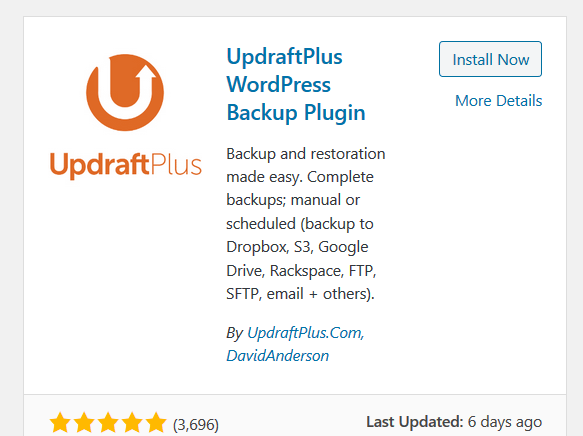583x436 pixels.
Task: Click the UpdraftPlus wordmark under the logo
Action: click(x=126, y=165)
